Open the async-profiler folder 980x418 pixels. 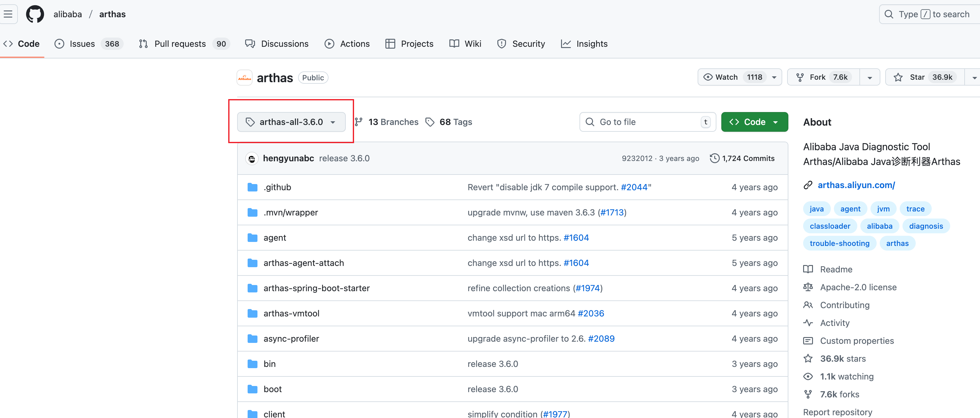291,339
